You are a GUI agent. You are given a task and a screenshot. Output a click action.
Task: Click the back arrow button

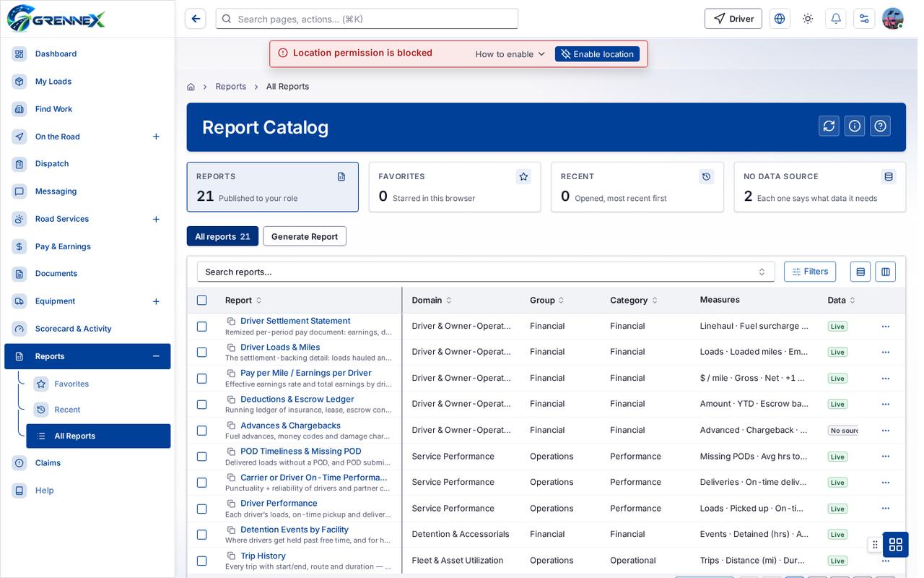(x=196, y=19)
